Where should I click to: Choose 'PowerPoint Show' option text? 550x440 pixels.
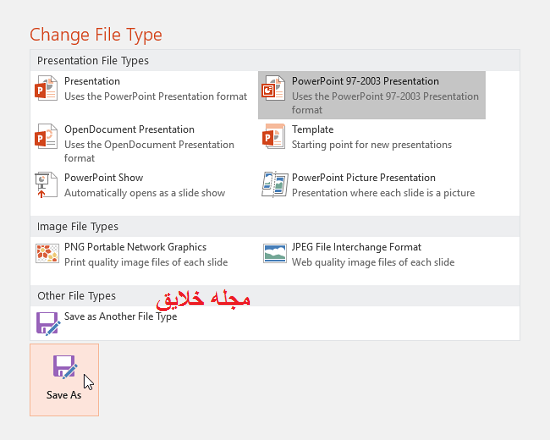tap(103, 178)
